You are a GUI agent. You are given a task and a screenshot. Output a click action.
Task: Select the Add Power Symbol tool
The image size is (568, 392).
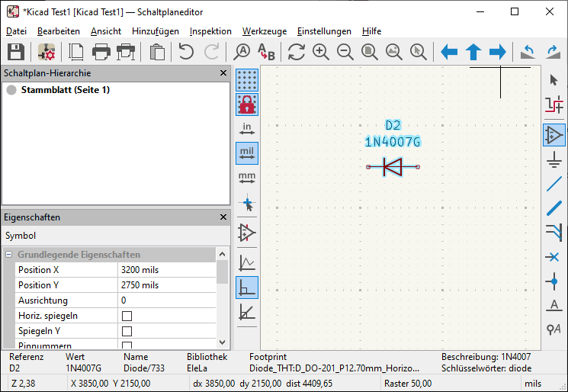554,159
